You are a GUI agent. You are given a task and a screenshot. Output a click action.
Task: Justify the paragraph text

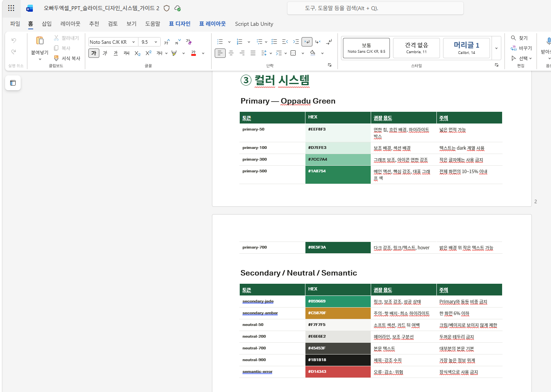tap(253, 53)
